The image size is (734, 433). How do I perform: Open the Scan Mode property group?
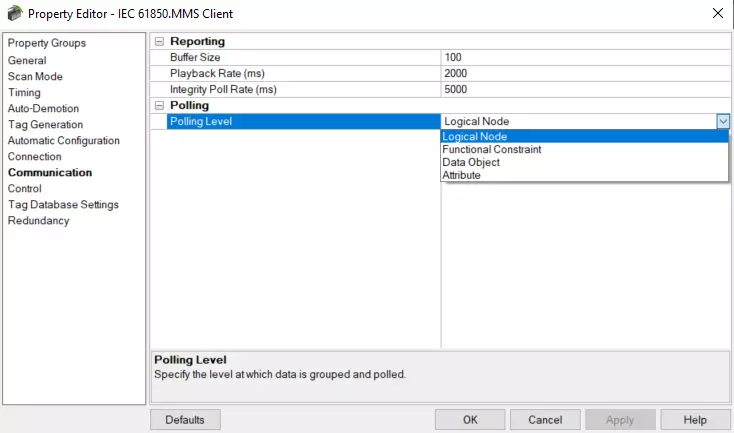[35, 76]
